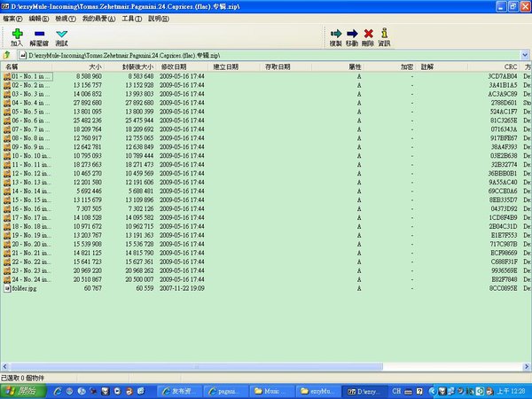Sort by Name (名稱) column header
The width and height of the screenshot is (532, 399).
click(x=26, y=66)
